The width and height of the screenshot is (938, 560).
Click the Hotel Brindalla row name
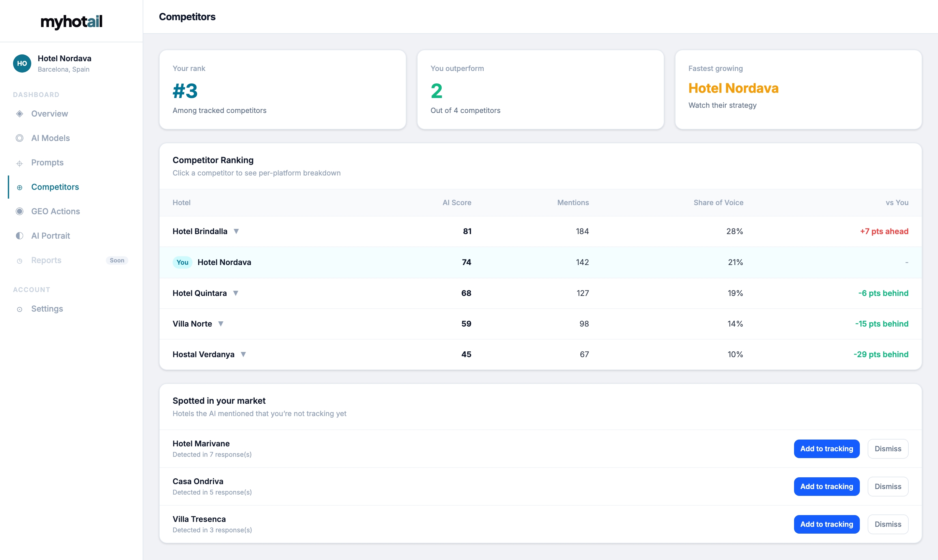tap(200, 231)
